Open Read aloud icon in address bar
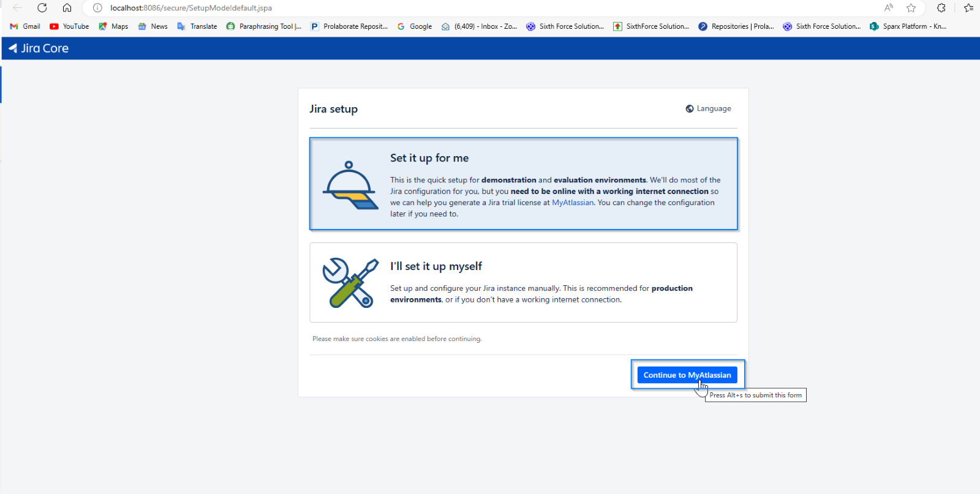The image size is (980, 494). (x=889, y=8)
